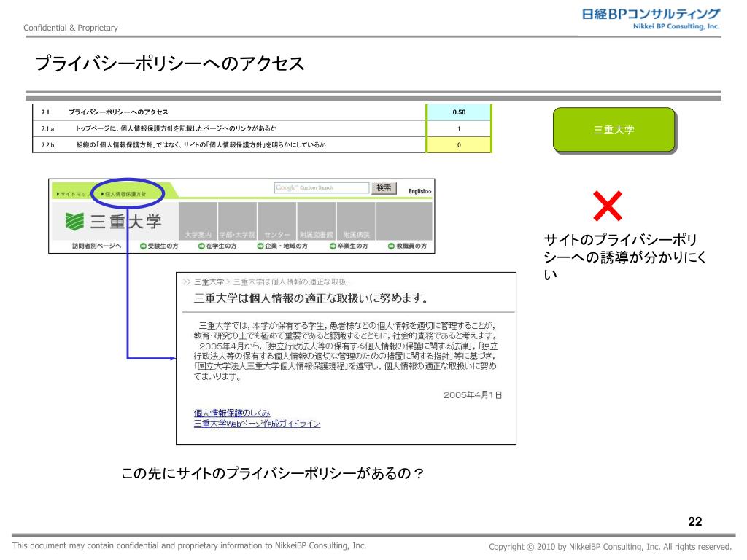Viewport: 747px width, 560px height.
Task: Click the Confidential & Proprietary header text
Action: tap(71, 28)
